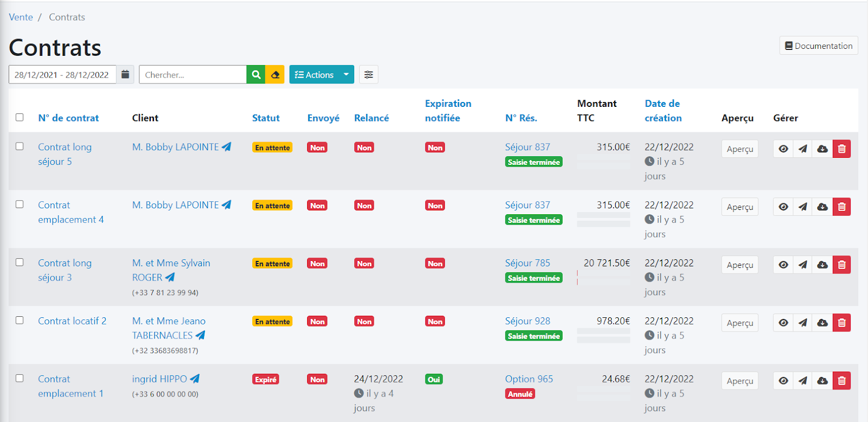Click the Chercher search input field

(x=193, y=75)
